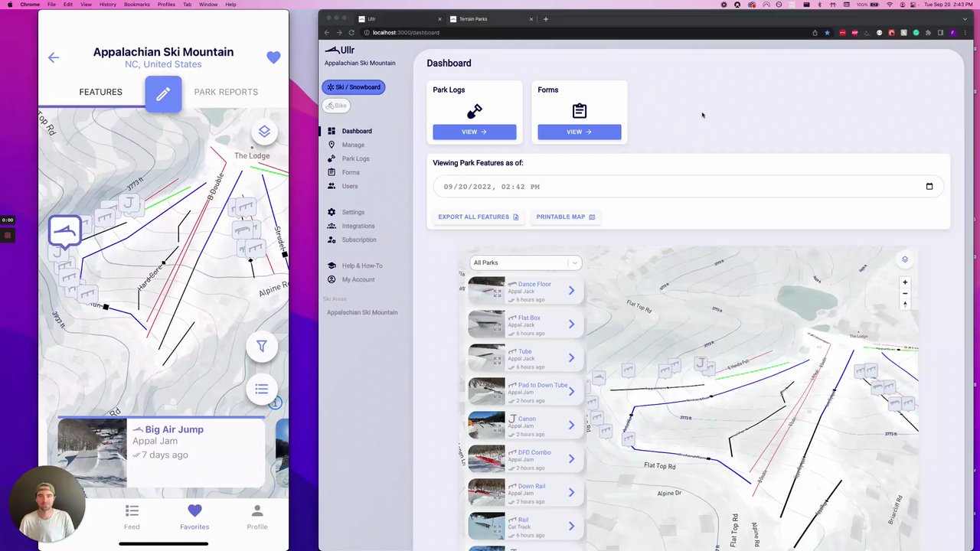Screen dimensions: 980x551
Task: Expand the Canon feature chevron
Action: coord(571,425)
